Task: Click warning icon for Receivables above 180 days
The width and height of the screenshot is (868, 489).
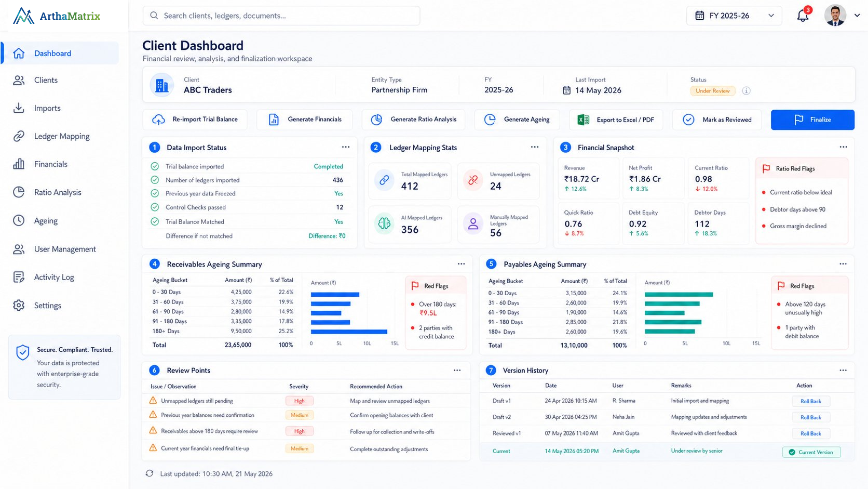Action: tap(153, 431)
